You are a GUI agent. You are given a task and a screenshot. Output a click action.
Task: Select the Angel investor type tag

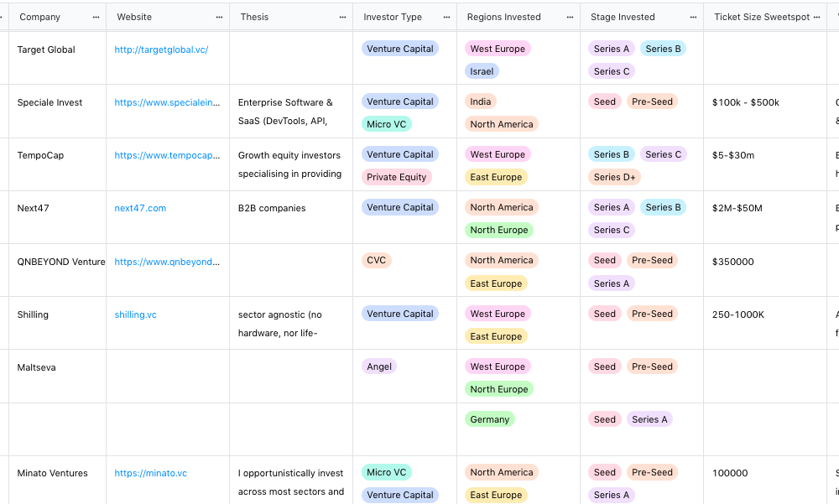click(x=379, y=366)
